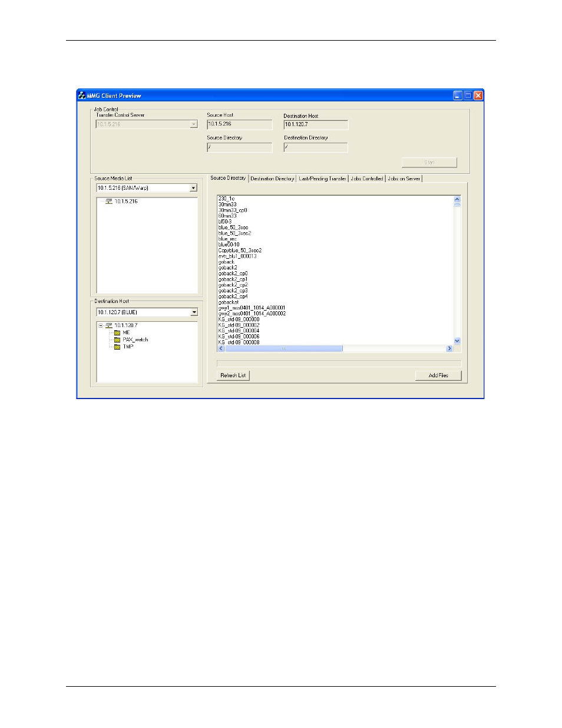Click the Source Directory input field
The width and height of the screenshot is (562, 728).
(x=239, y=147)
